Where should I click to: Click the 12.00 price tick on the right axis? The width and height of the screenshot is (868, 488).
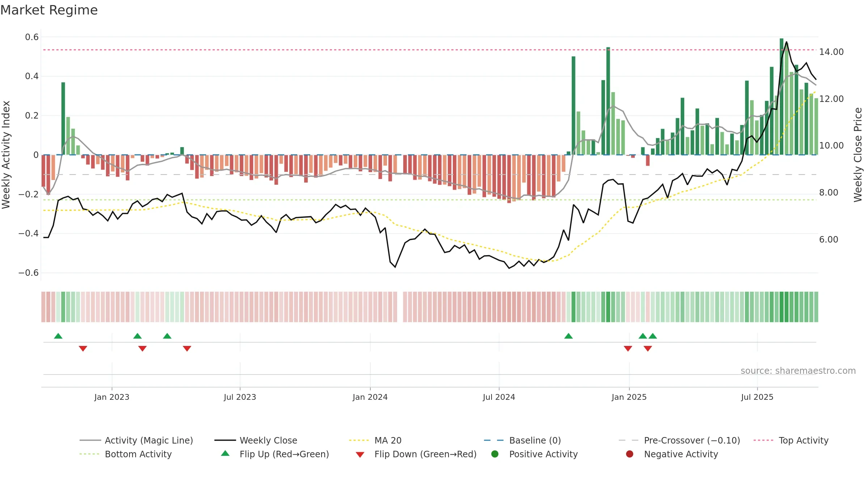pyautogui.click(x=831, y=99)
